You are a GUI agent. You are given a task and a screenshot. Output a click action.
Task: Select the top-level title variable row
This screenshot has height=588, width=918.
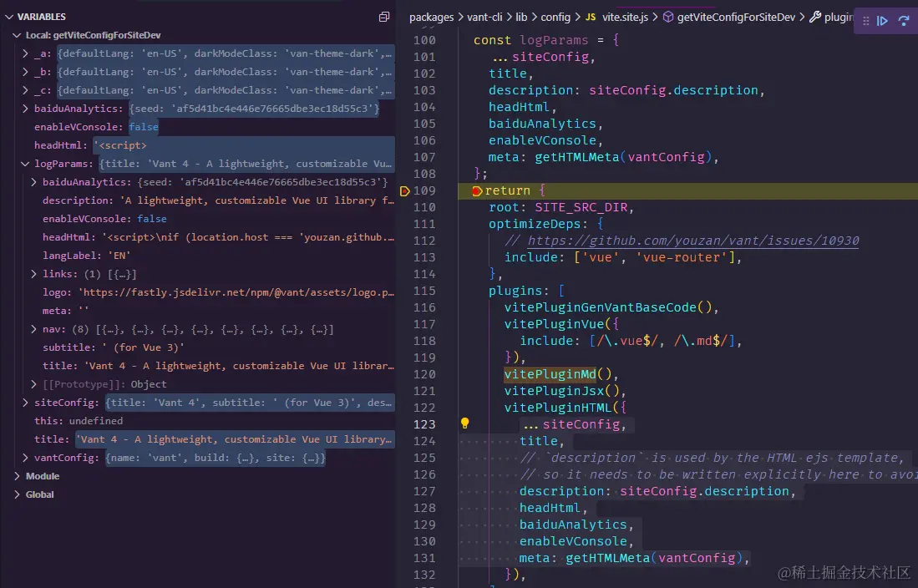tap(197, 439)
